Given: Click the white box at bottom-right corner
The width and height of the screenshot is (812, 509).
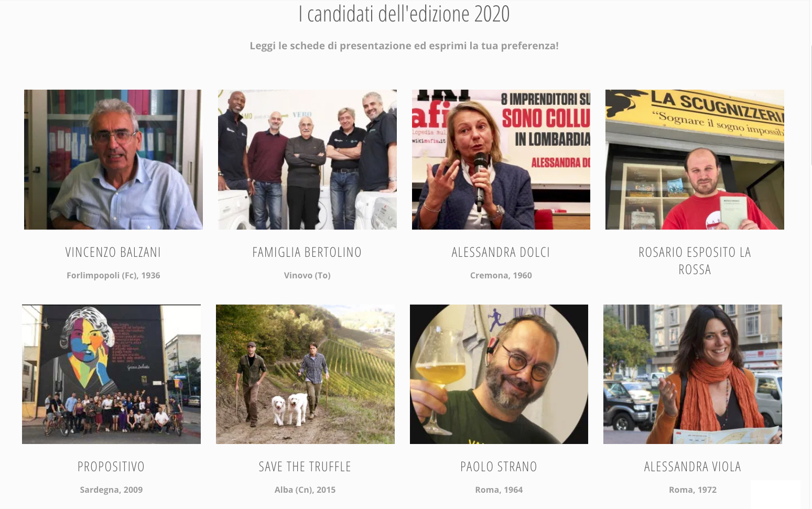Looking at the screenshot, I should 775,494.
